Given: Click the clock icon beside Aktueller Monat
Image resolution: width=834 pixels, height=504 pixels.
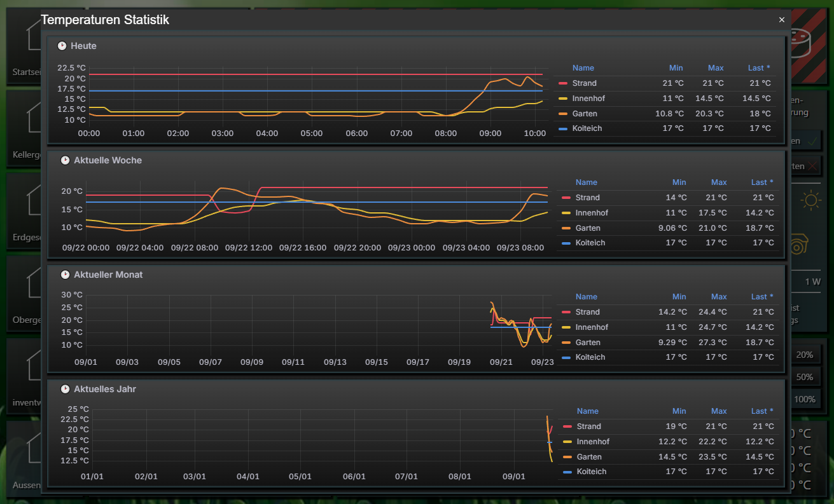Looking at the screenshot, I should pos(65,275).
